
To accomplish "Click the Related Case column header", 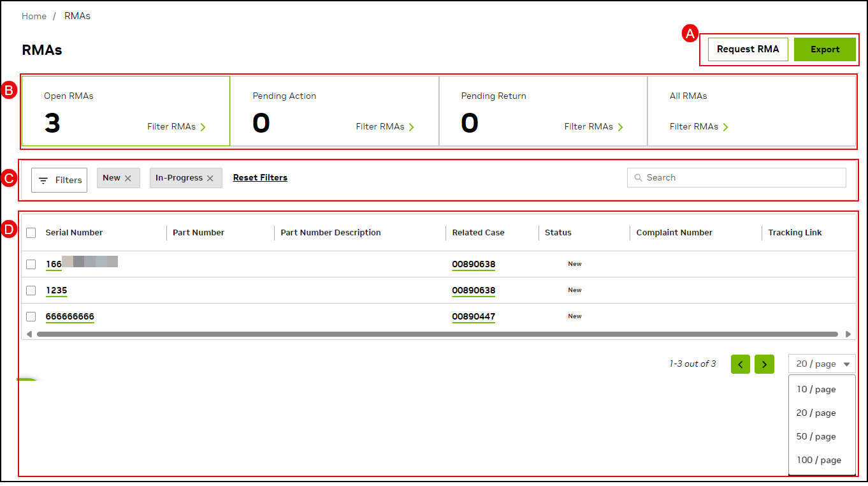I will click(478, 233).
